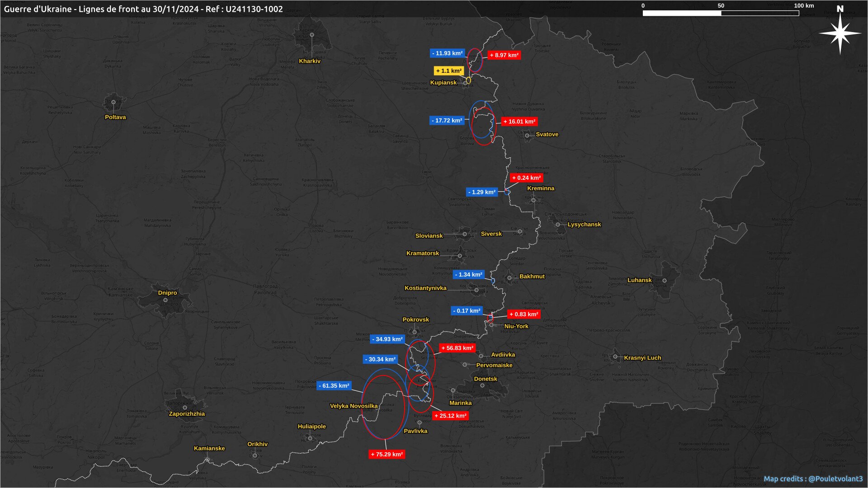
Task: Click the '- 11.93 km²' blue label
Action: (447, 53)
